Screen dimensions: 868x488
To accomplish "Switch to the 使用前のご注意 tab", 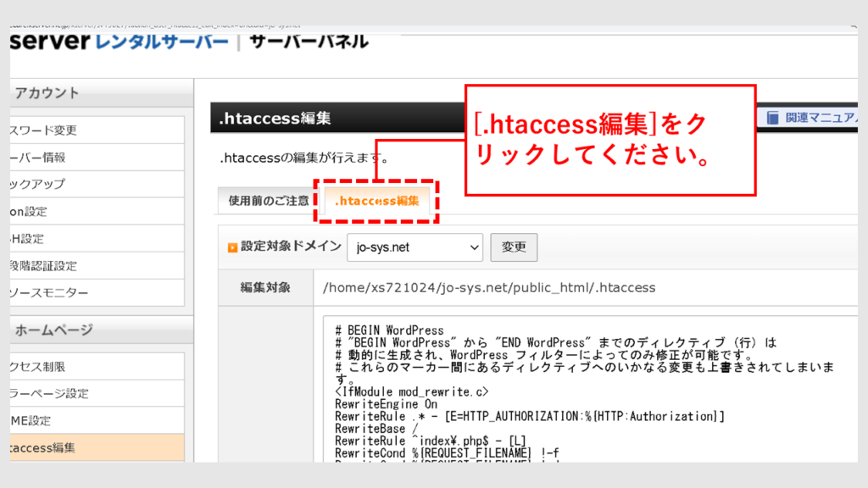I will point(269,201).
